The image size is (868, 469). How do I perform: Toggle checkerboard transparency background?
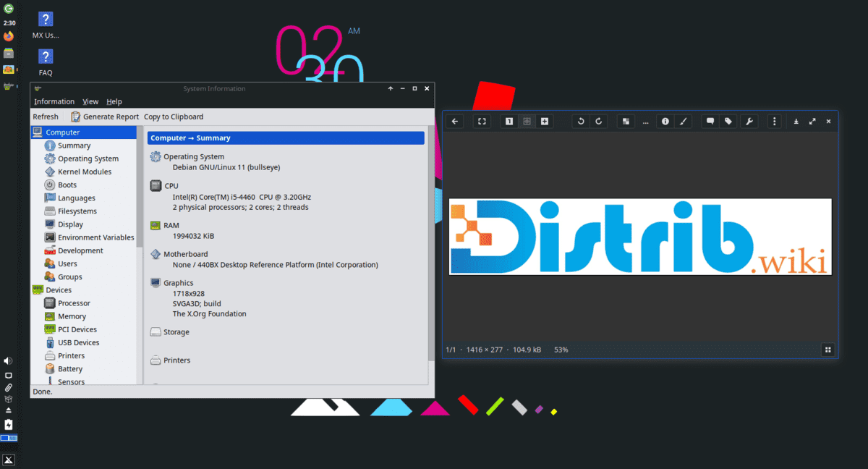click(626, 122)
